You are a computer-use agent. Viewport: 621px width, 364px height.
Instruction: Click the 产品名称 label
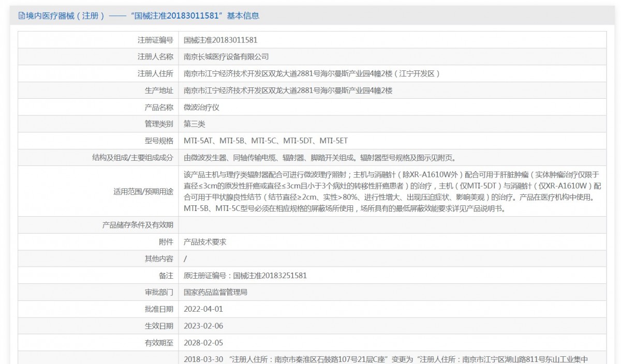pos(159,108)
